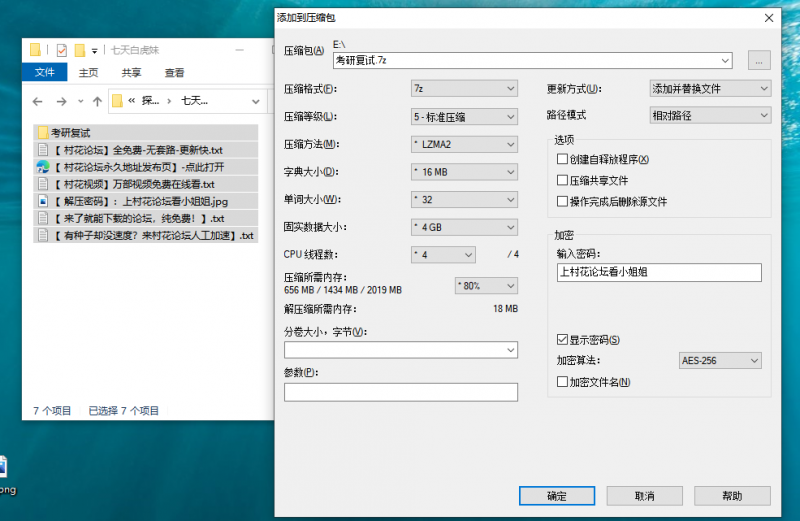Click the 万部视频免费在线看 txt file icon
This screenshot has height=521, width=800.
tap(42, 184)
